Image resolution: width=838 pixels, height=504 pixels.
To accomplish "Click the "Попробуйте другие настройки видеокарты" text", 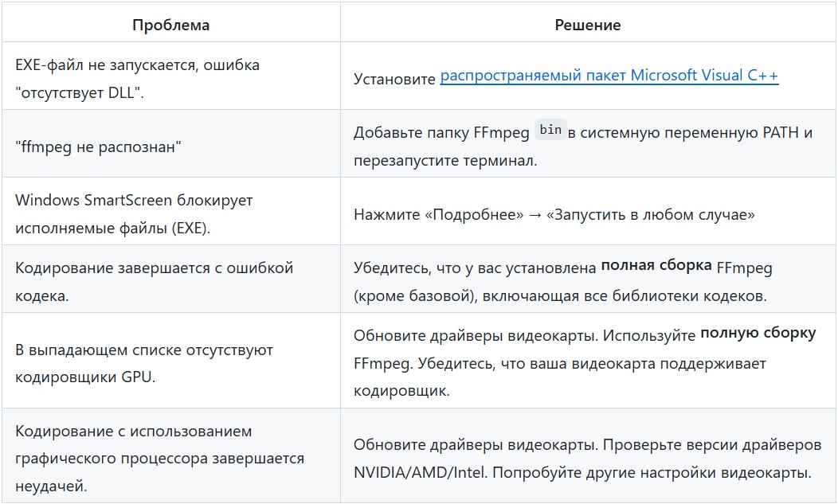I will coord(653,471).
